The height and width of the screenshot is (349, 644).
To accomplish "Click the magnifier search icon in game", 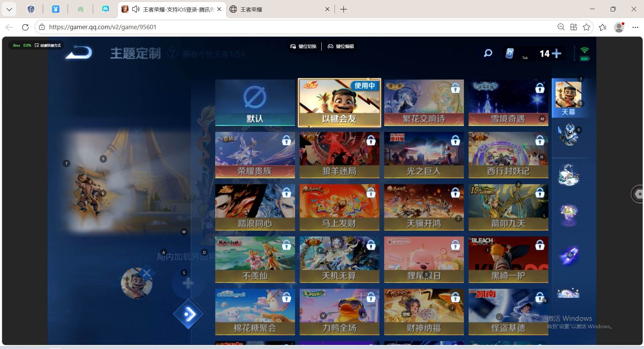I will [488, 53].
